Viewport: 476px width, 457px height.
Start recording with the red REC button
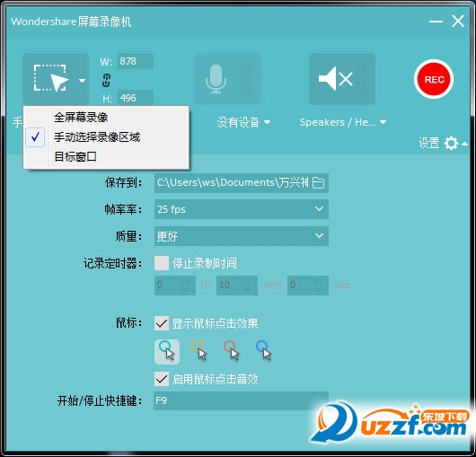(x=434, y=79)
